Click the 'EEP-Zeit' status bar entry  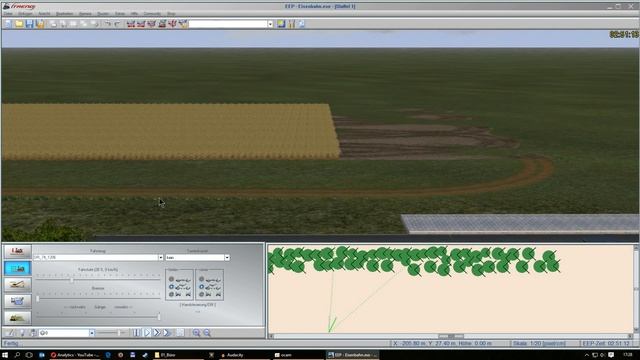[606, 344]
